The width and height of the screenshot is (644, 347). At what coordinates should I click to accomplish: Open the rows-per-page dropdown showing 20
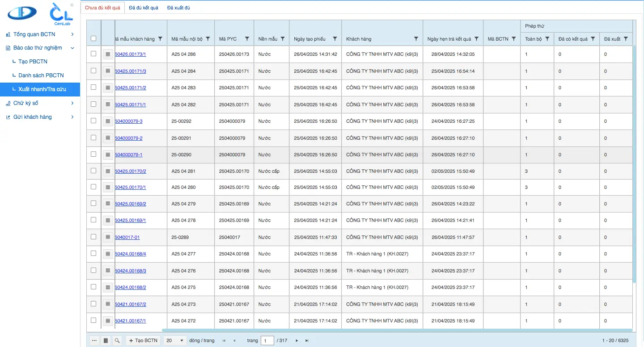point(175,340)
